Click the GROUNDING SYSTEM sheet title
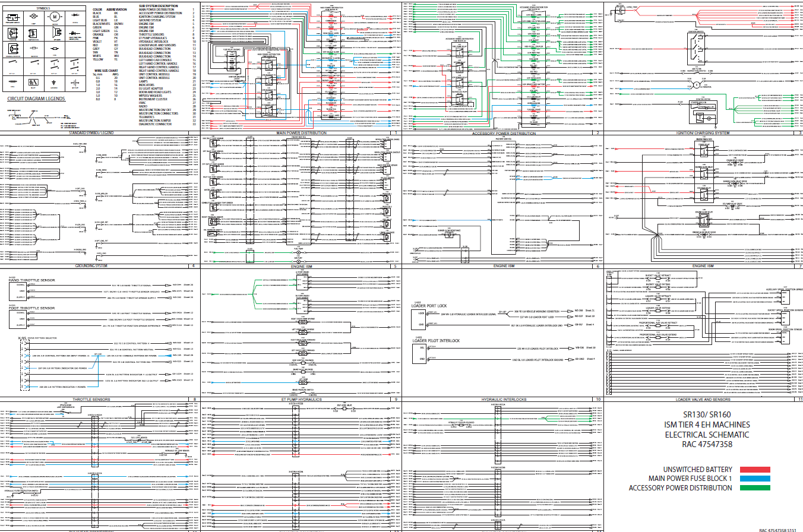Viewport: 803px width, 532px height. coord(91,265)
